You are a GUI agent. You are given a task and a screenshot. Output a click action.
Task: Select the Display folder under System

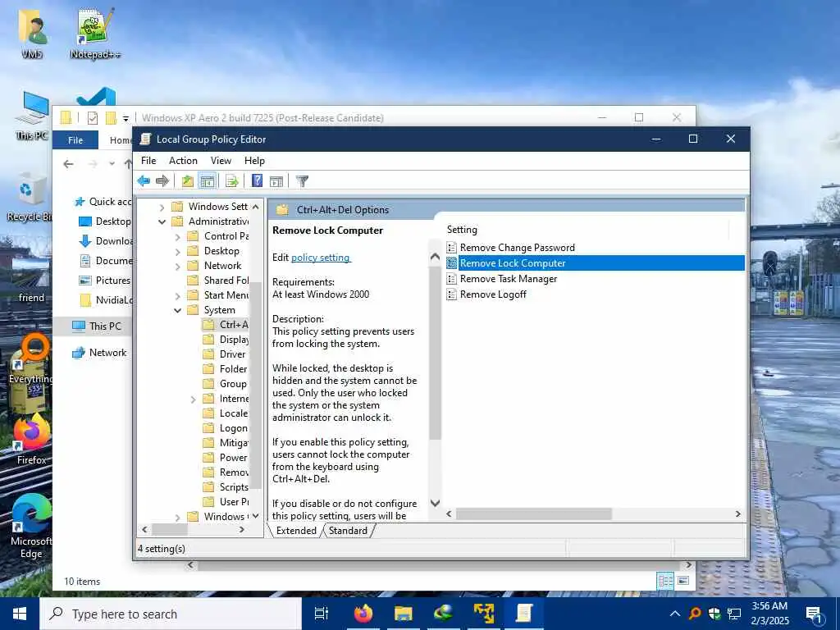(x=226, y=340)
